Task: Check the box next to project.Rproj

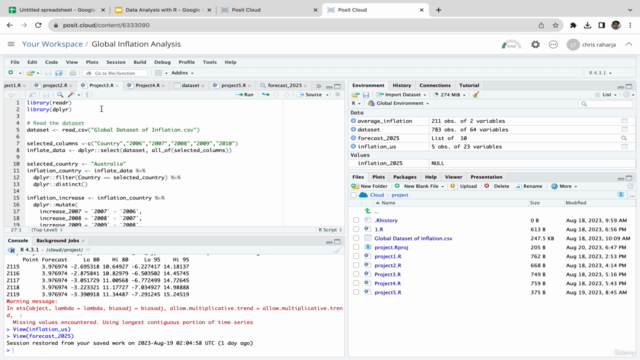Action: pos(356,247)
